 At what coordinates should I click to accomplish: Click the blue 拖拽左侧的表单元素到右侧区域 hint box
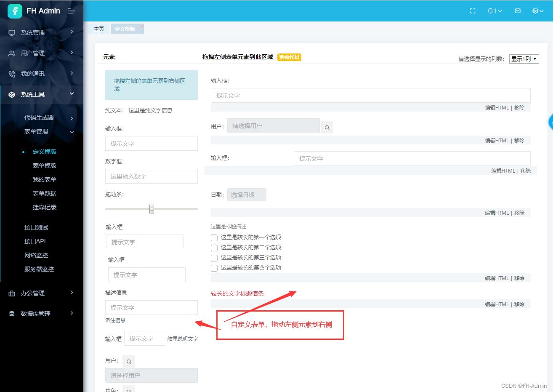(x=152, y=85)
